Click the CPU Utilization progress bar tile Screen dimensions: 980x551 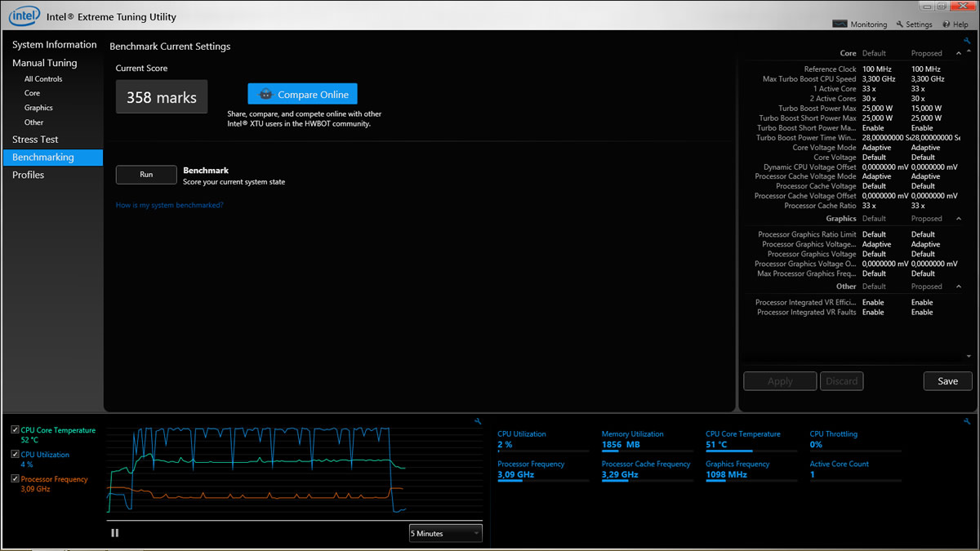tap(542, 441)
